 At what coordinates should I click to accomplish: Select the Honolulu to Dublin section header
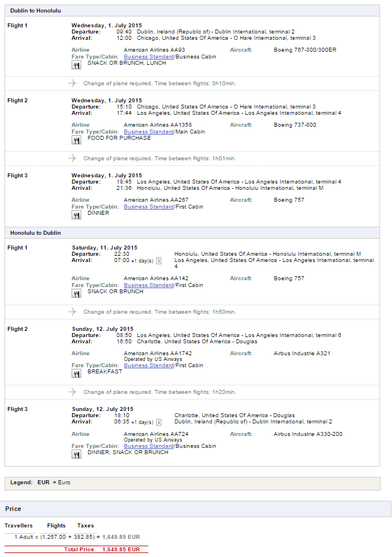pos(192,232)
